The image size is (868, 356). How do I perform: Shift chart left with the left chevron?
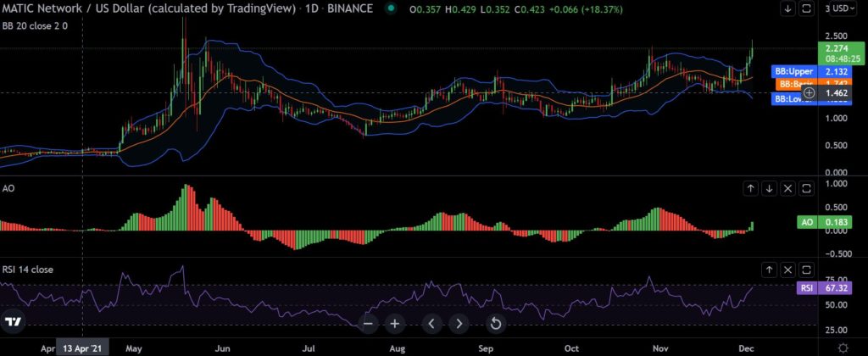[432, 323]
